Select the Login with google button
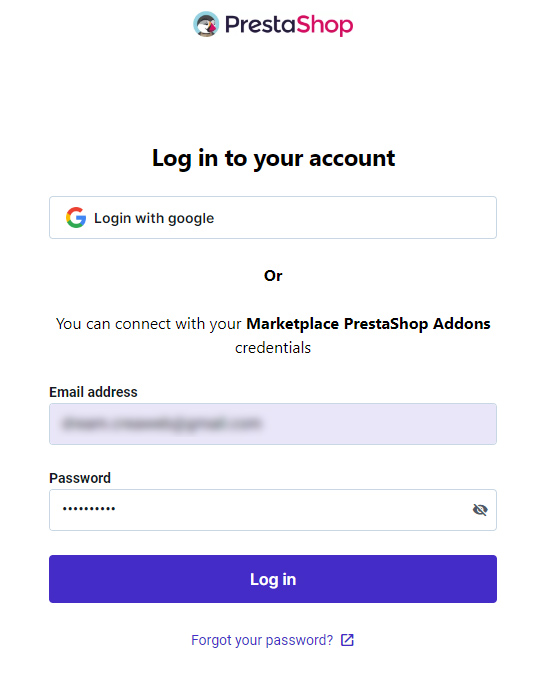 click(x=273, y=218)
